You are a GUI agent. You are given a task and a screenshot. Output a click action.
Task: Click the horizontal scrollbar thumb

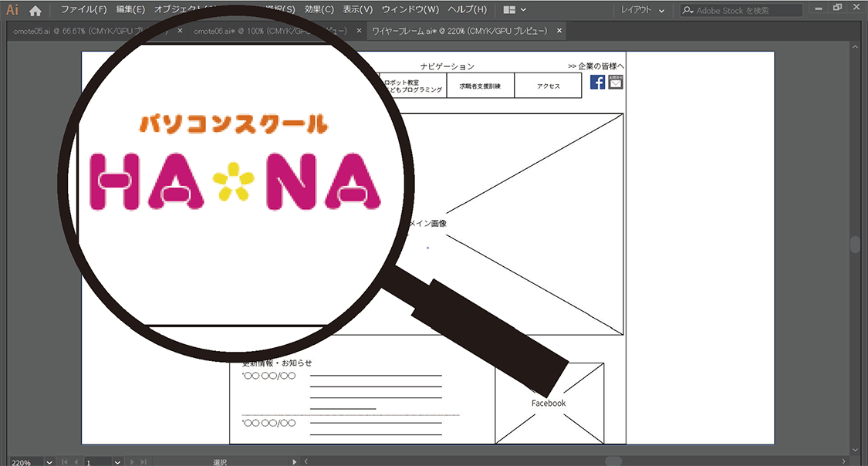point(613,461)
